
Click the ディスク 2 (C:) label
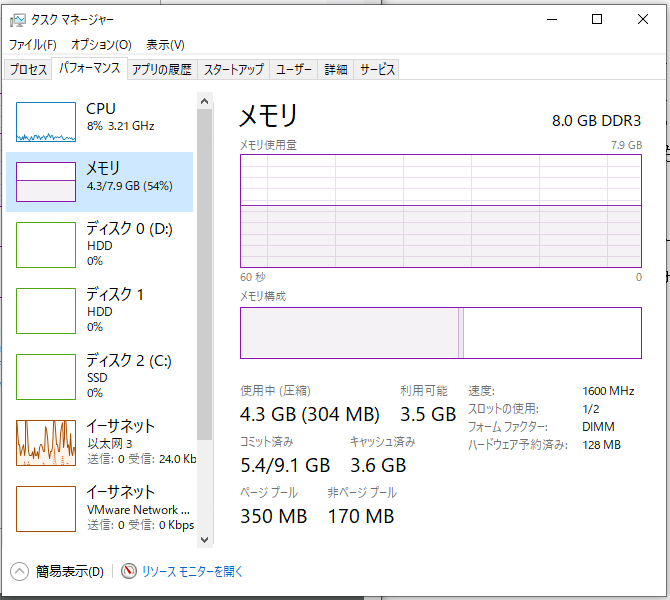(x=129, y=361)
